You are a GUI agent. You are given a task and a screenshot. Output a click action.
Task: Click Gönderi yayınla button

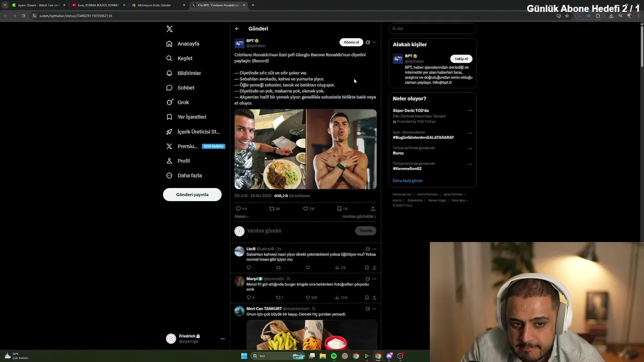[x=192, y=195]
